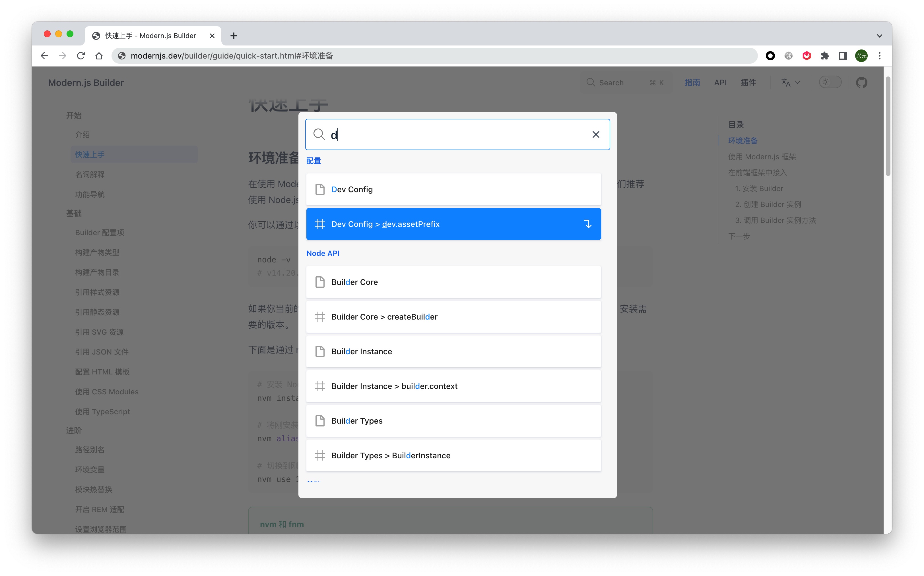Click the site info icon in the address bar
Image resolution: width=924 pixels, height=576 pixels.
click(121, 56)
